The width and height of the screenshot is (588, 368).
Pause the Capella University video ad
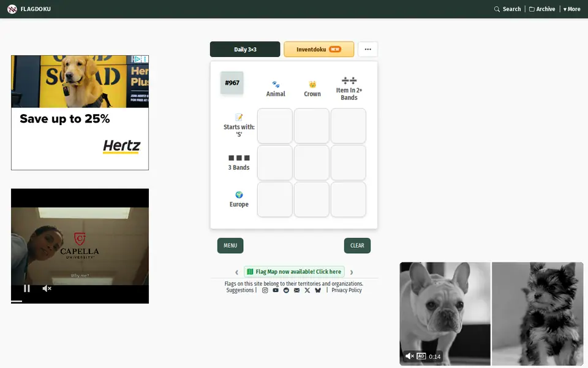tap(26, 288)
